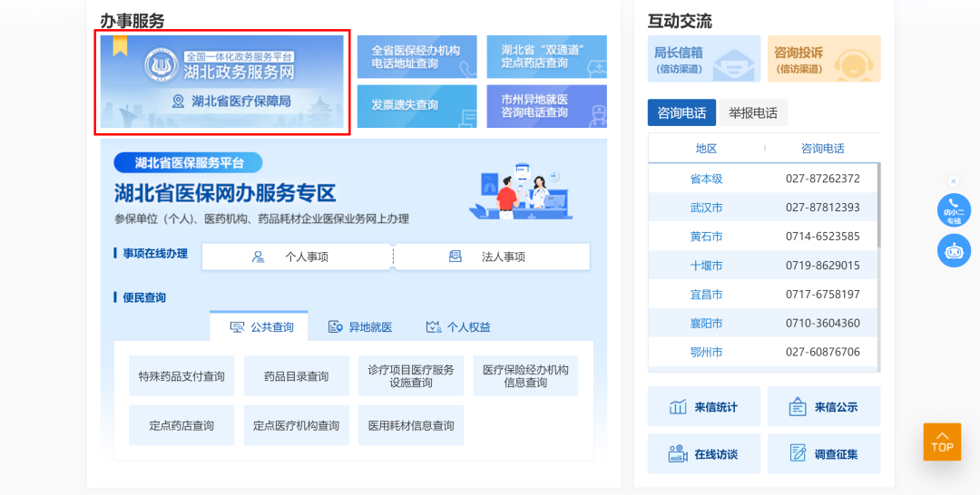Click the 咨询电话 column header
Screen dimensions: 980x495
822,149
